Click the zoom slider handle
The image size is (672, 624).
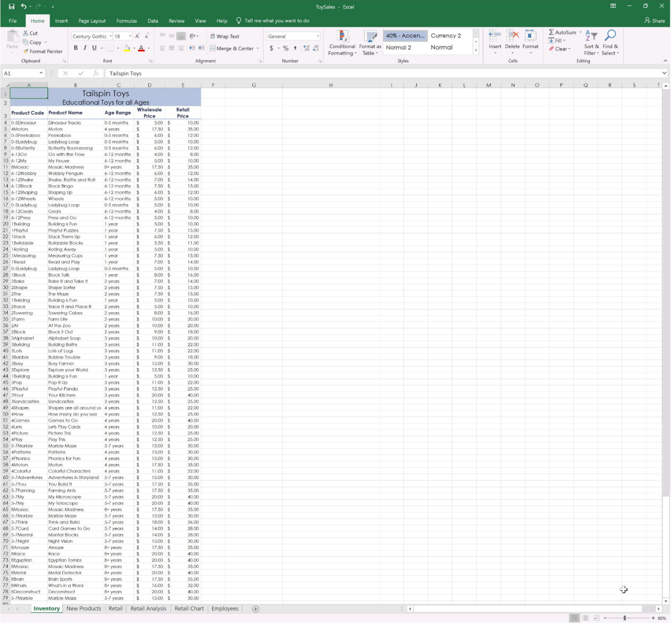pyautogui.click(x=625, y=618)
